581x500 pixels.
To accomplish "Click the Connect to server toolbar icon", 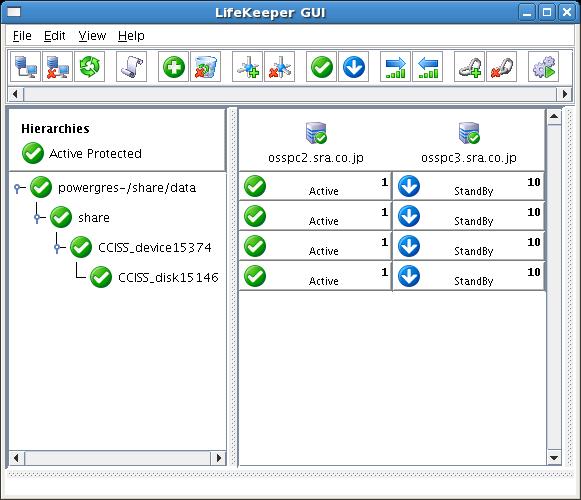I will pyautogui.click(x=26, y=67).
